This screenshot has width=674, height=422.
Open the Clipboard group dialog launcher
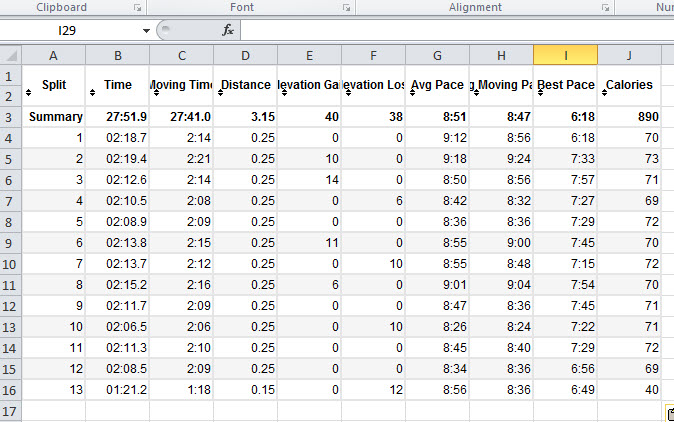tap(138, 8)
